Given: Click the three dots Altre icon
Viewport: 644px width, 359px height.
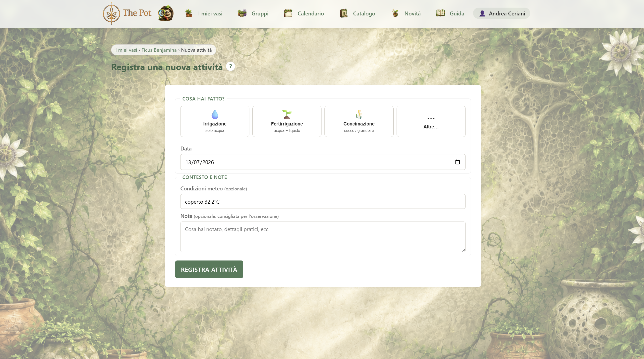Looking at the screenshot, I should tap(431, 119).
